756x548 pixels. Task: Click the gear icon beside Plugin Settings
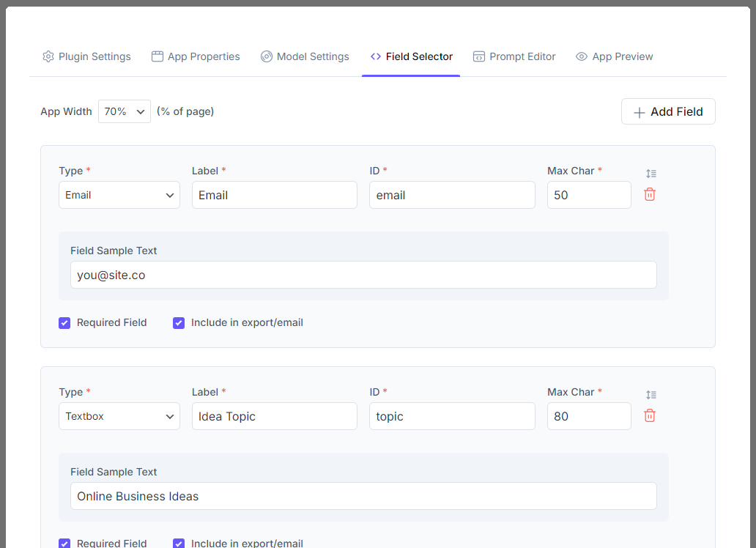[x=48, y=56]
